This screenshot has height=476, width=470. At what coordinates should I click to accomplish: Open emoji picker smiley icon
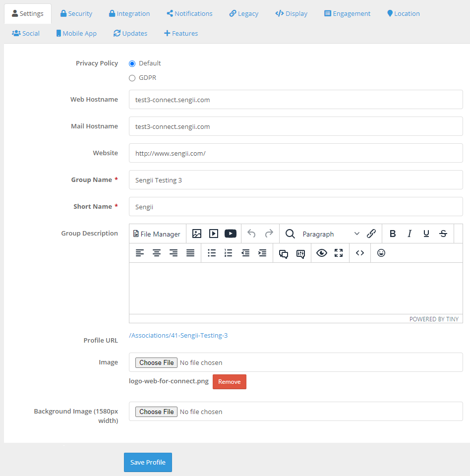pos(381,253)
